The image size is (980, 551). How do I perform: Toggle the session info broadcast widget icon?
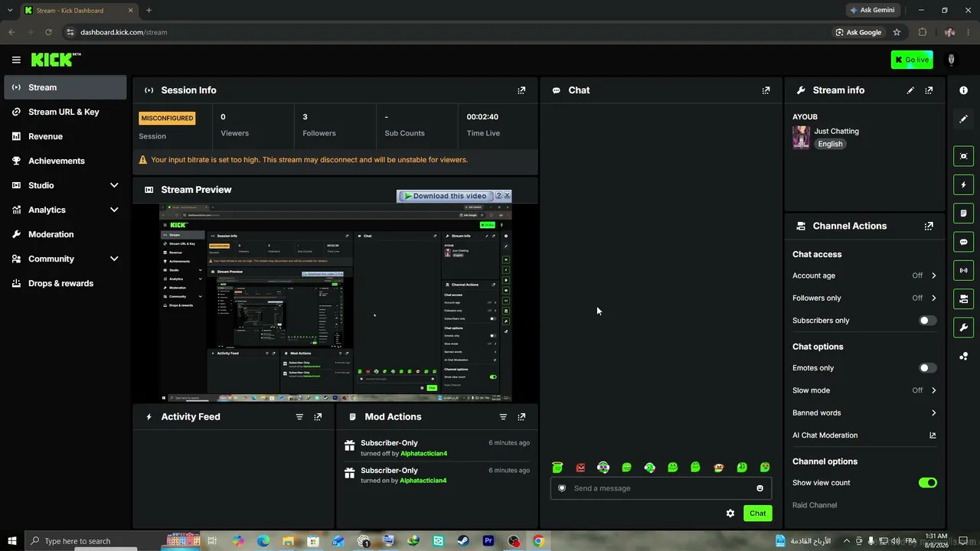click(x=963, y=270)
